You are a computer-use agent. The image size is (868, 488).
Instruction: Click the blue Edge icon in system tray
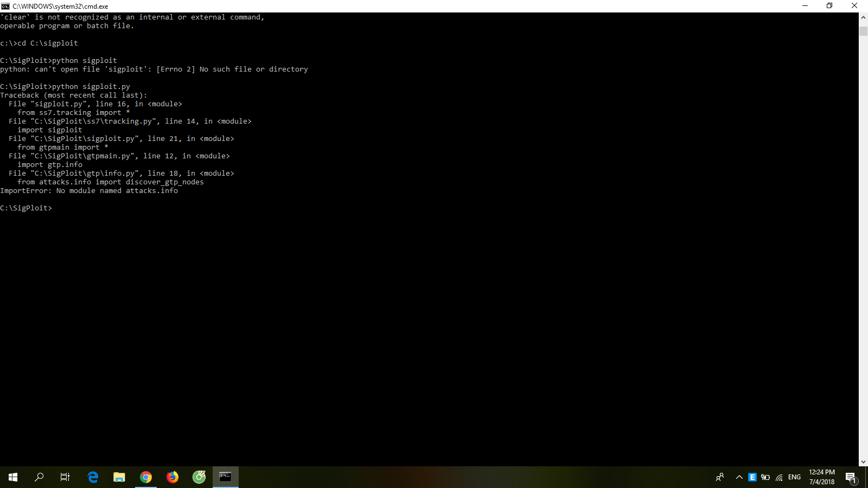[x=752, y=477]
